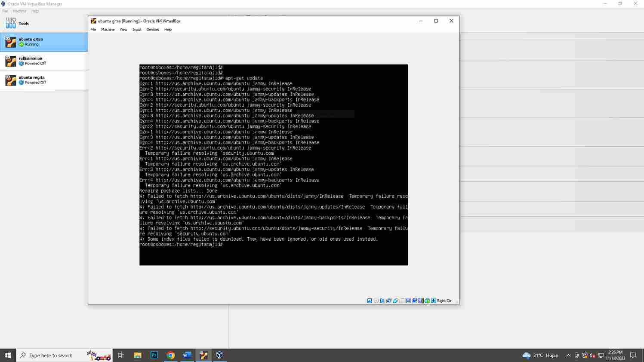This screenshot has height=362, width=644.
Task: Open the weather widget showing 31°C Hujan
Action: click(540, 355)
